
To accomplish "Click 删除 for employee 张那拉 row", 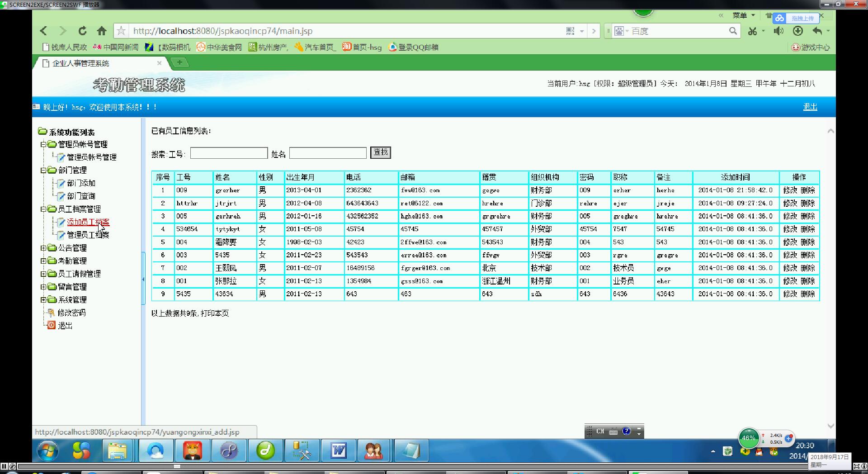I will (808, 281).
